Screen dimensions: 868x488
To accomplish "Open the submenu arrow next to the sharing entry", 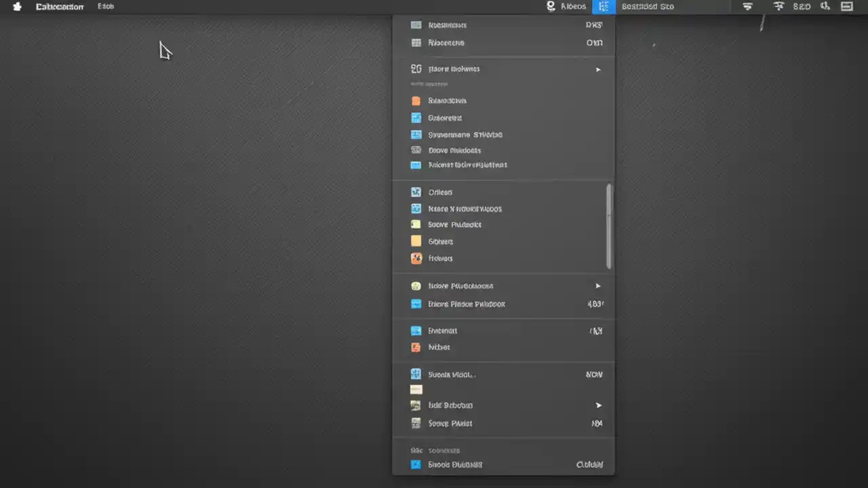I will (598, 285).
